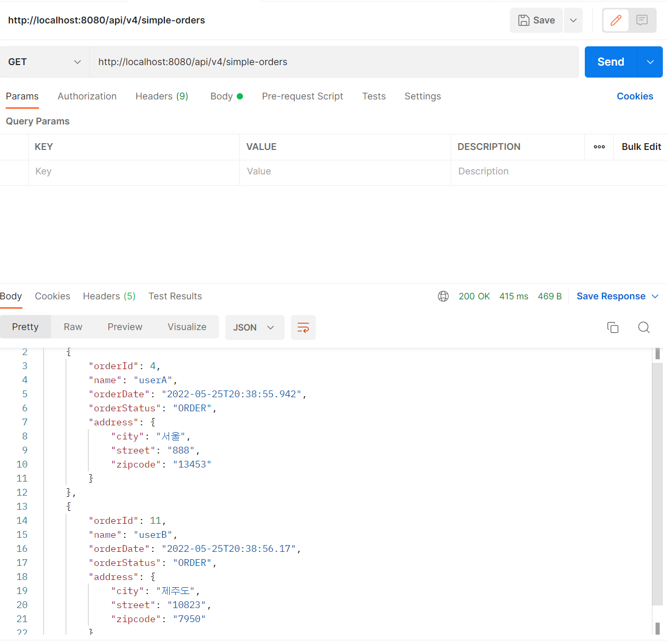Viewport: 667px width, 644px height.
Task: Click the request title URL text
Action: click(x=107, y=20)
